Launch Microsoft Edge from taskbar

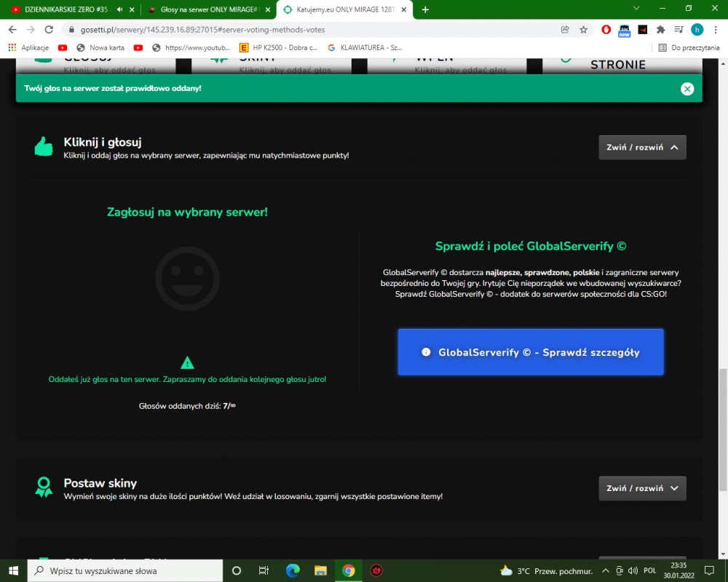point(293,570)
